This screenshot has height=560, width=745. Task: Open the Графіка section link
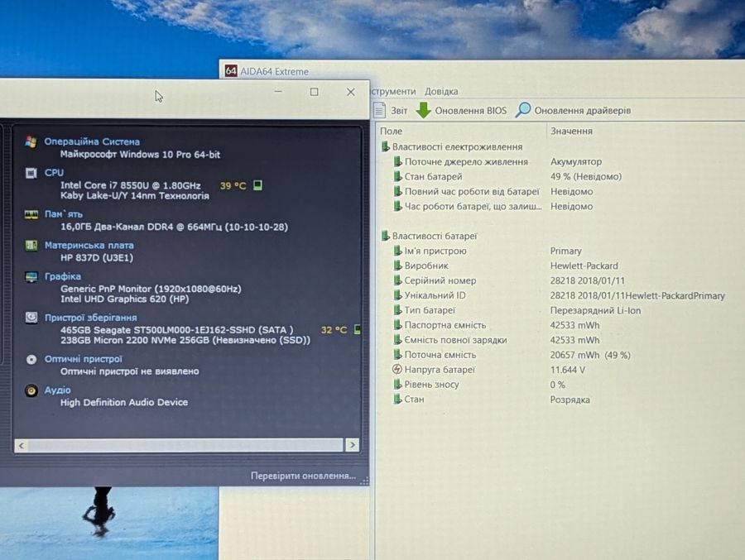pyautogui.click(x=62, y=276)
